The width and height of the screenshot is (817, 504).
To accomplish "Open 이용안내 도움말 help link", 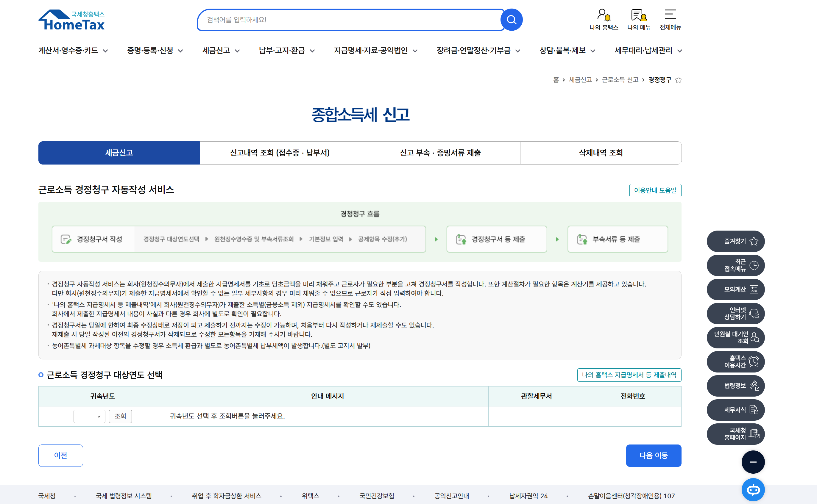I will tap(655, 190).
